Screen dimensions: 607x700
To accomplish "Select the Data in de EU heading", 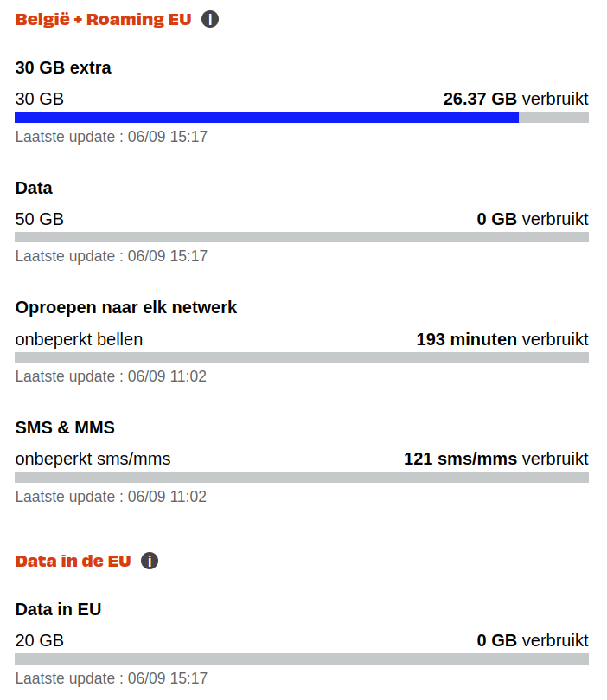I will point(73,561).
